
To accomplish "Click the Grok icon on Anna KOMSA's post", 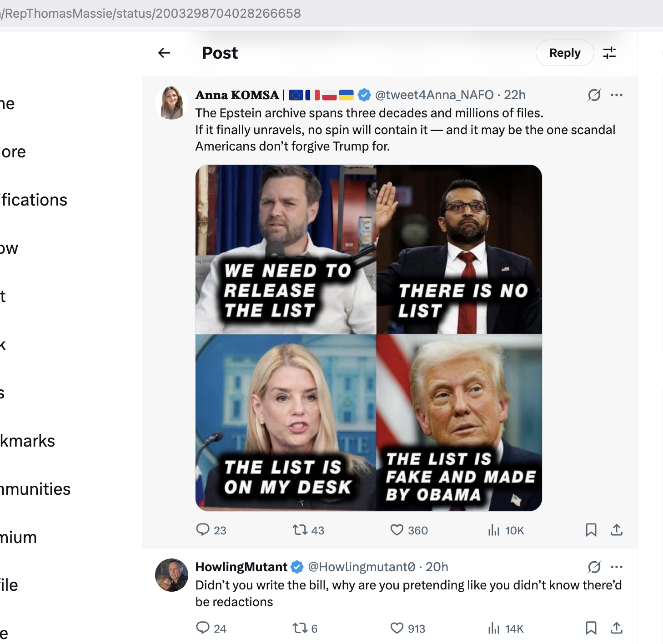I will 594,95.
